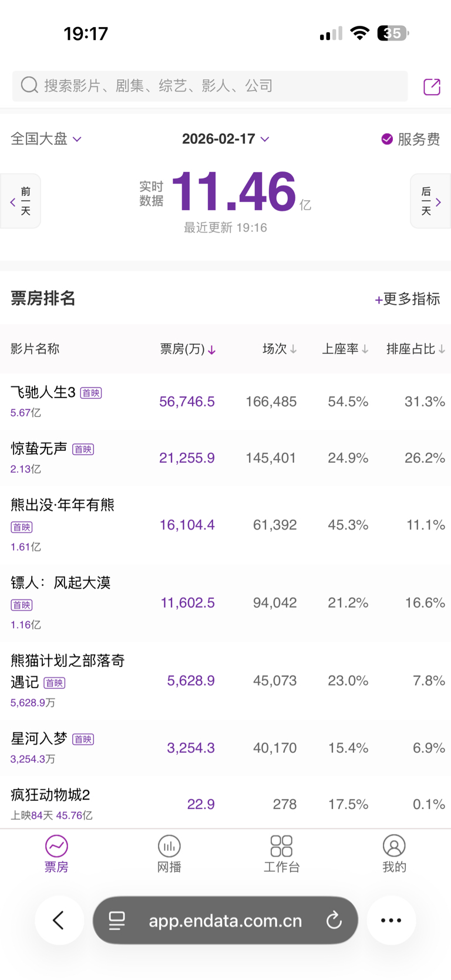Open the 我的 profile icon
This screenshot has height=980, width=451.
click(x=394, y=846)
